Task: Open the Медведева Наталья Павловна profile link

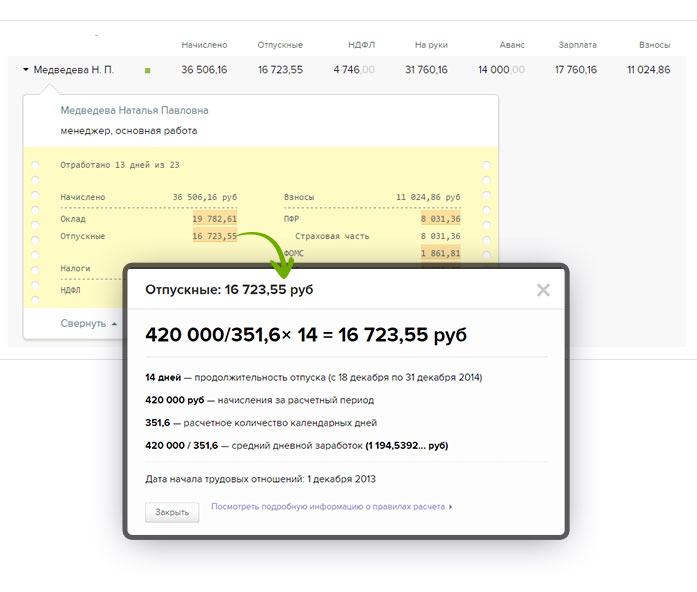Action: [x=134, y=110]
